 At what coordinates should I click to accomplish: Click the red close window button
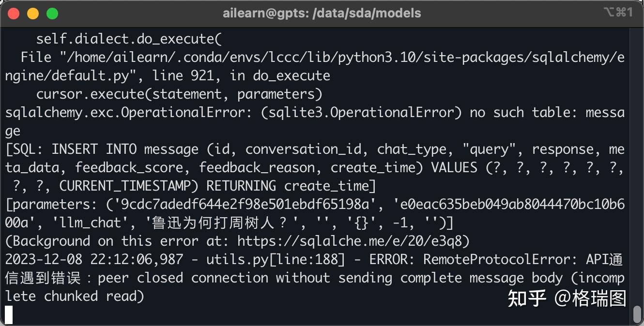click(14, 14)
